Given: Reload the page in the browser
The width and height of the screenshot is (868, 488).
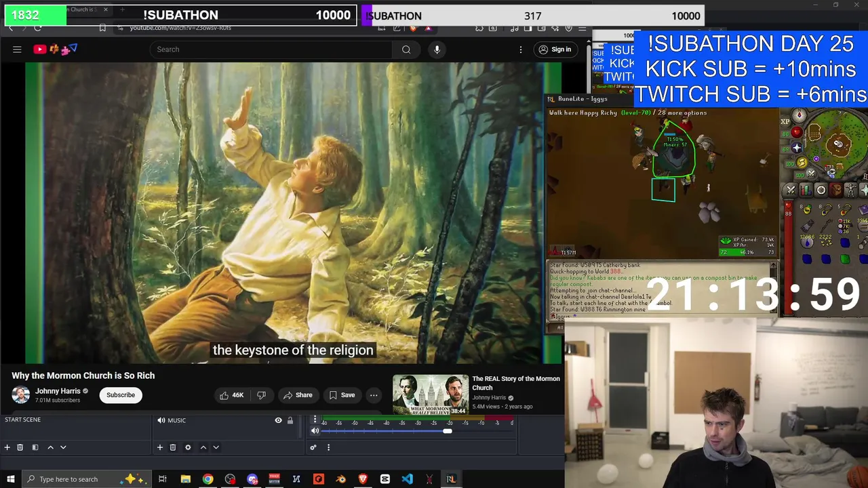Looking at the screenshot, I should (37, 27).
